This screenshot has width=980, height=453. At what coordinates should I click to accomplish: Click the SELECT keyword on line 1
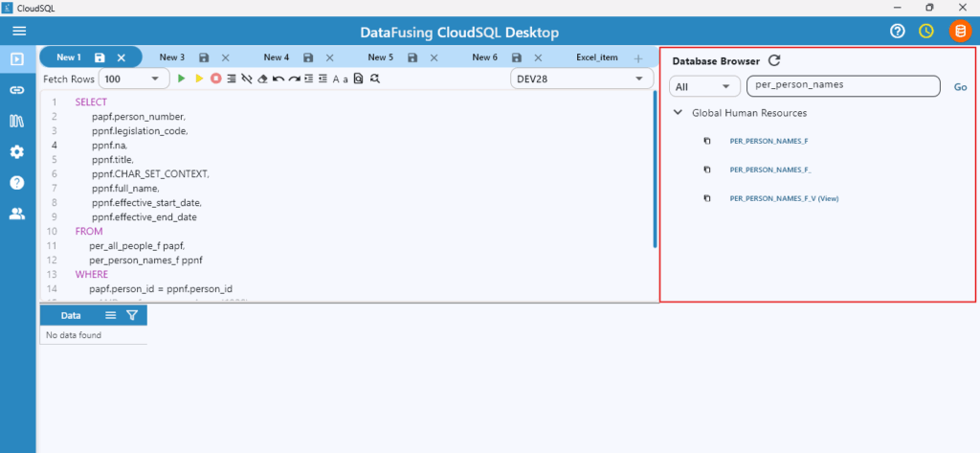tap(91, 102)
